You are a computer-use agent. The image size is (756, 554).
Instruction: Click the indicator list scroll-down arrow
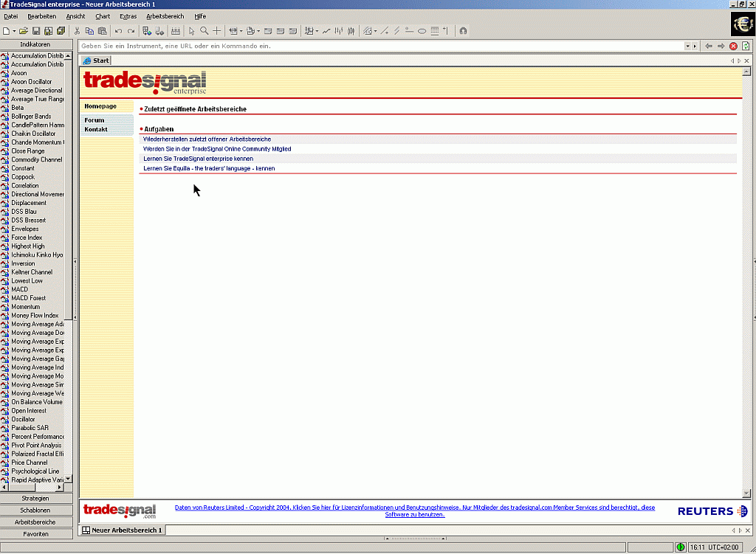click(x=68, y=479)
